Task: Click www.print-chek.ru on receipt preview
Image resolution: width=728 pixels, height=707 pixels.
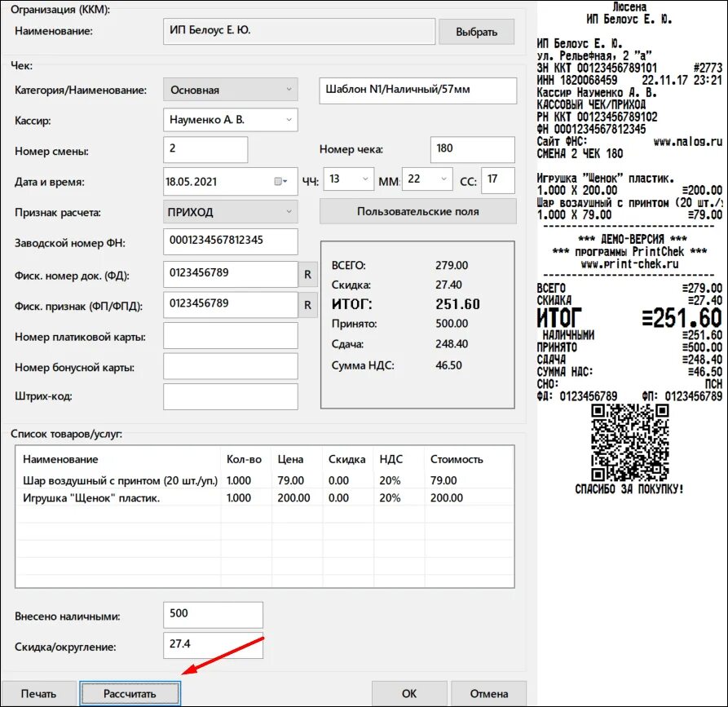Action: click(629, 264)
